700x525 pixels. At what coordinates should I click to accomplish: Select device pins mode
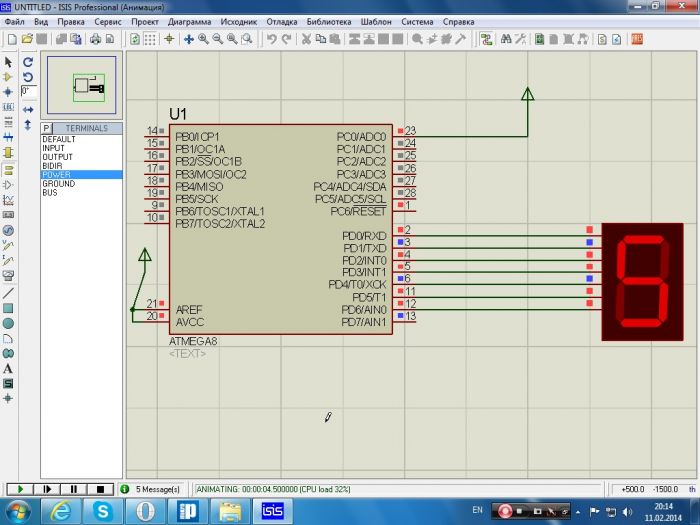tap(8, 185)
